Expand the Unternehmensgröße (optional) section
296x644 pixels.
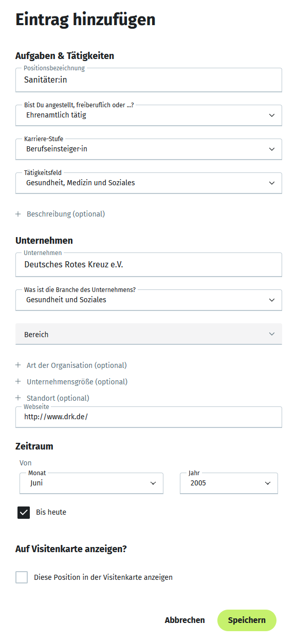72,381
